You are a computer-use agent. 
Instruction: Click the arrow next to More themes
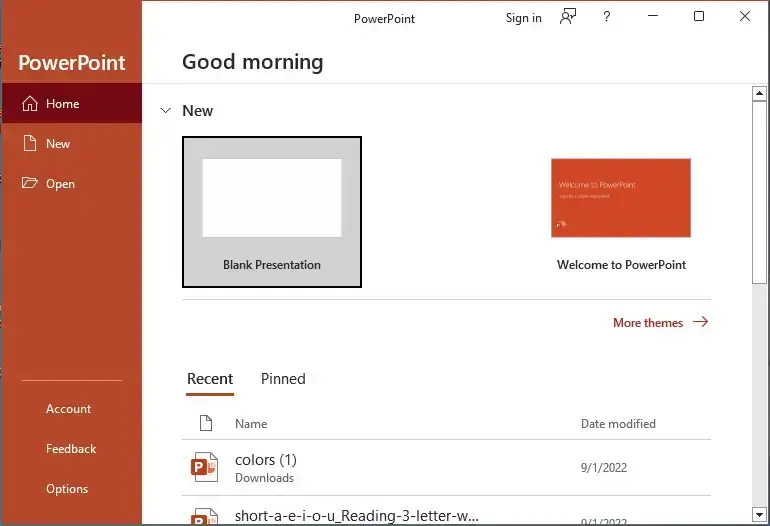tap(701, 322)
